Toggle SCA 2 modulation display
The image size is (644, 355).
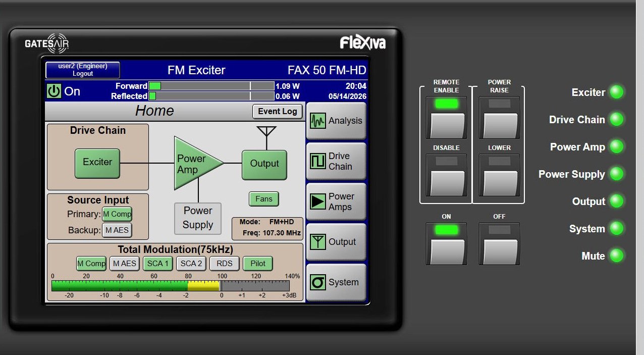(x=191, y=263)
